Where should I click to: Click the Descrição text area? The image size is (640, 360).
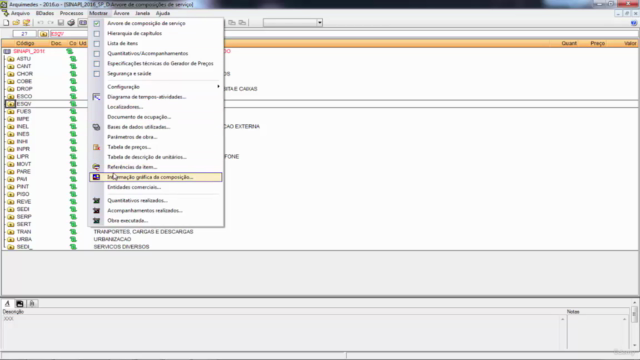tap(281, 332)
